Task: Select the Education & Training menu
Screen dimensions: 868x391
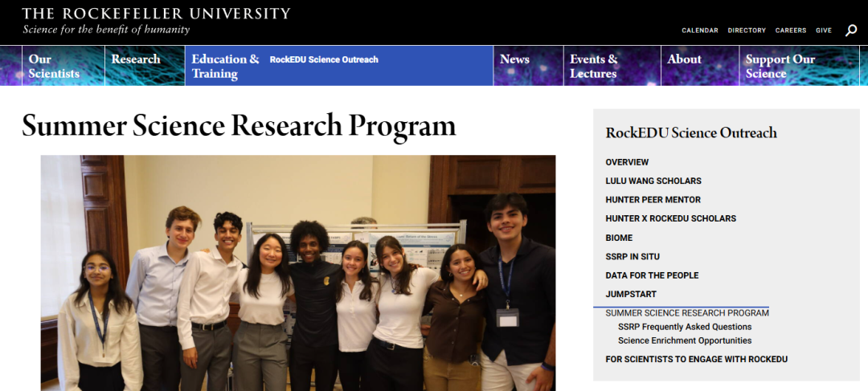Action: pos(225,67)
